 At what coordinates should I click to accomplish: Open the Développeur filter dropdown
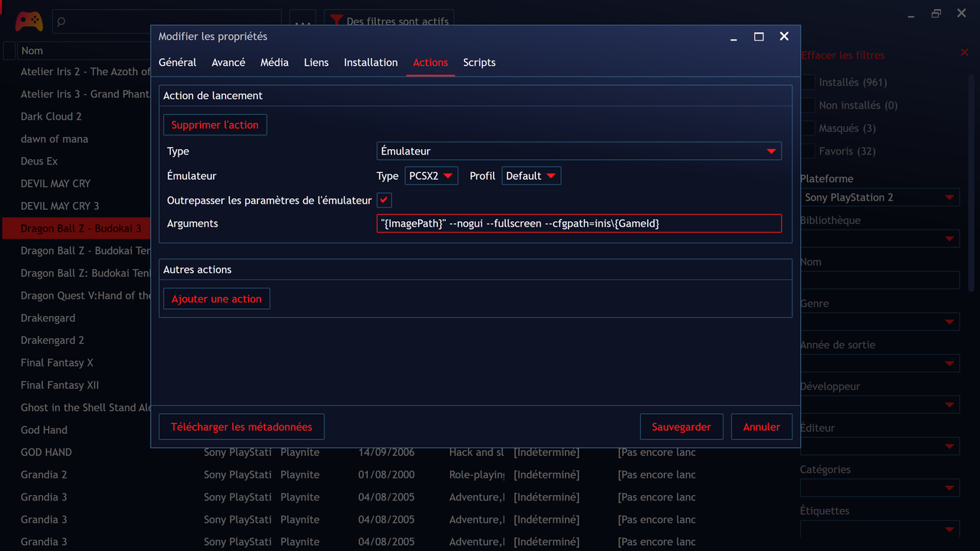[880, 405]
